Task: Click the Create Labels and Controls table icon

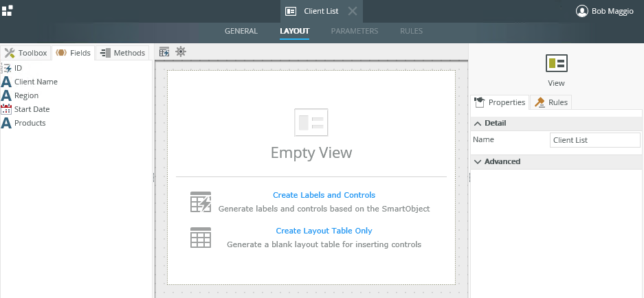Action: click(200, 202)
